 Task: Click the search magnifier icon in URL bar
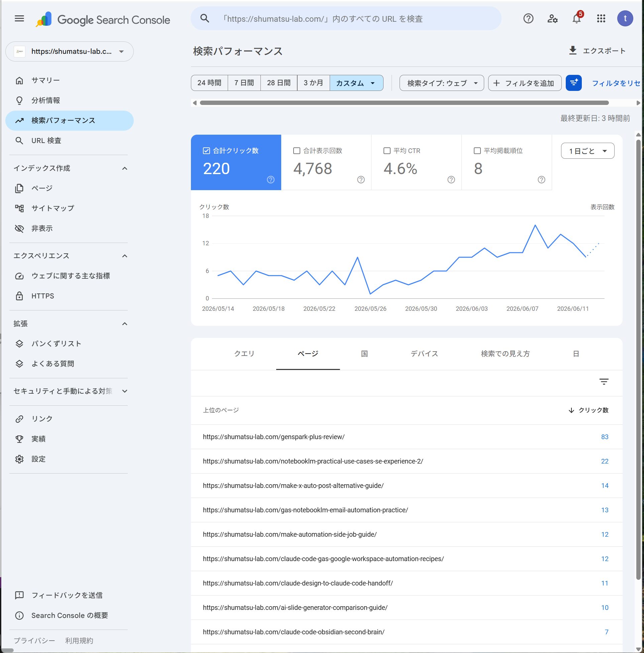point(205,19)
